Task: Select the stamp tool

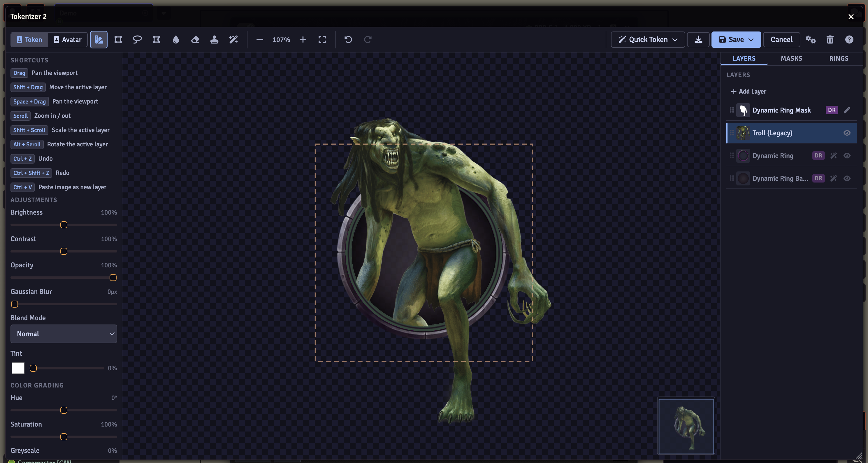Action: tap(214, 40)
